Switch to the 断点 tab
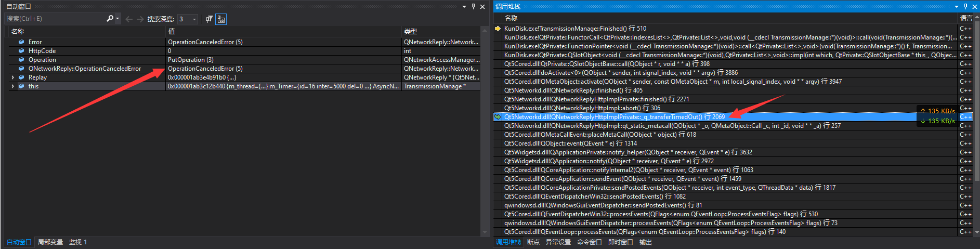980x249 pixels. click(533, 242)
